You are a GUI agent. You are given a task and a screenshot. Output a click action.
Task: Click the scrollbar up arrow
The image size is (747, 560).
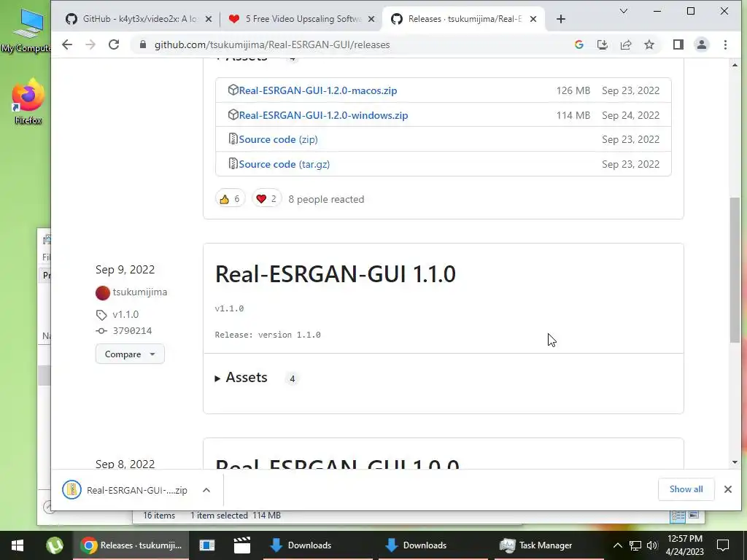click(x=735, y=65)
